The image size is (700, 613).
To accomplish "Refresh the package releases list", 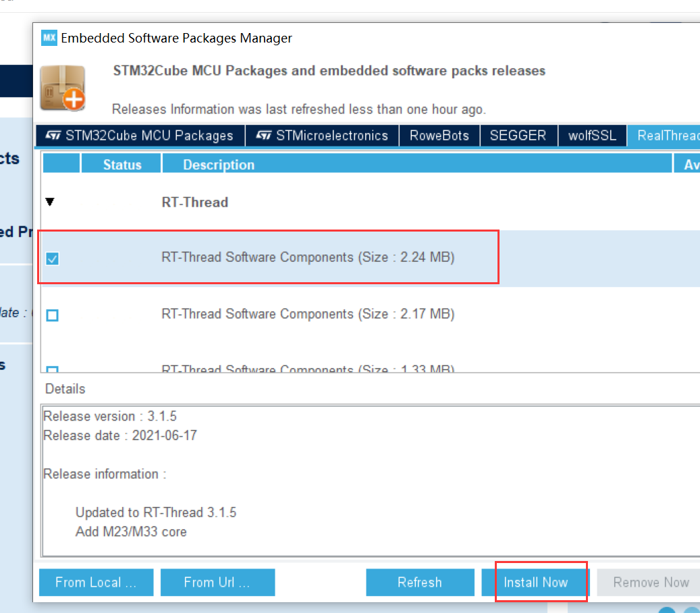I will click(420, 582).
